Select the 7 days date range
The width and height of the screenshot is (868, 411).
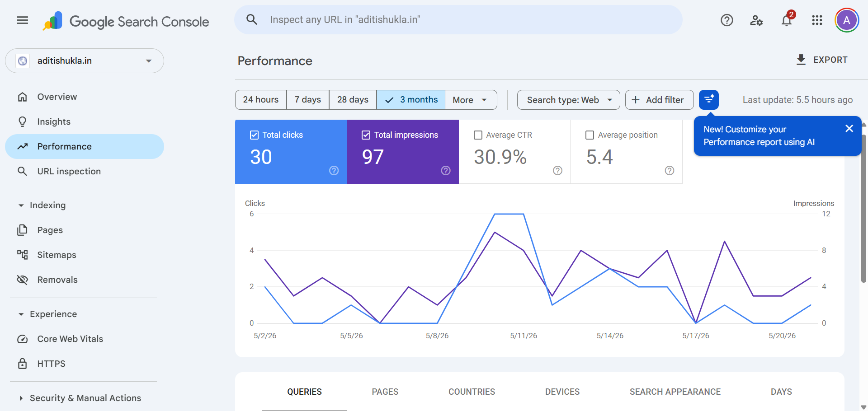coord(308,100)
